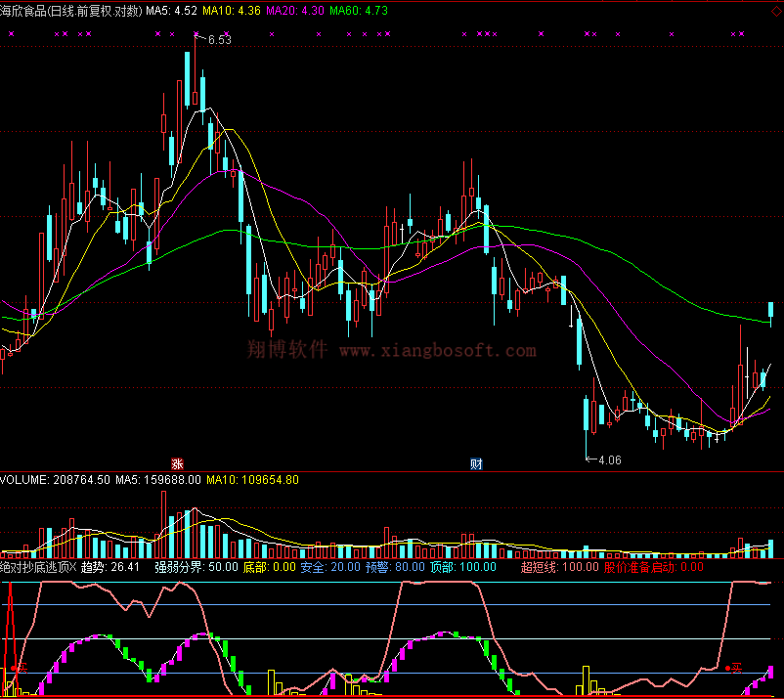Click the 顶部: 100.00 value
Viewport: 784px width, 699px height.
click(x=463, y=567)
